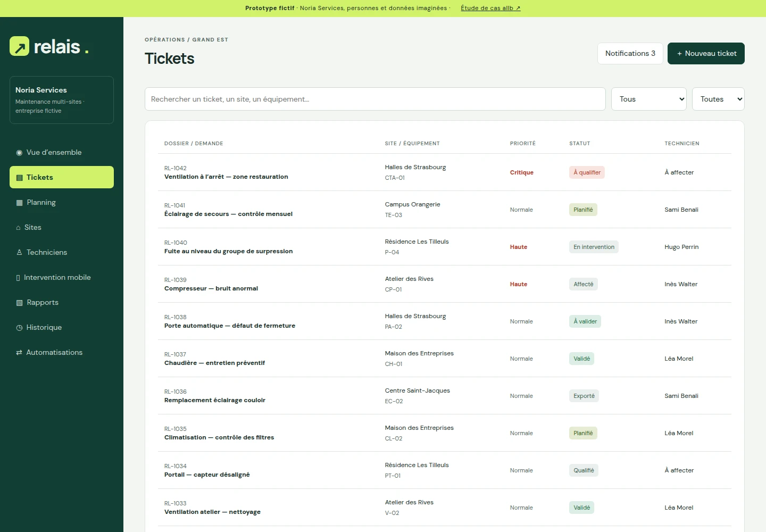Click the À qualifier status badge
This screenshot has width=766, height=532.
pos(587,172)
